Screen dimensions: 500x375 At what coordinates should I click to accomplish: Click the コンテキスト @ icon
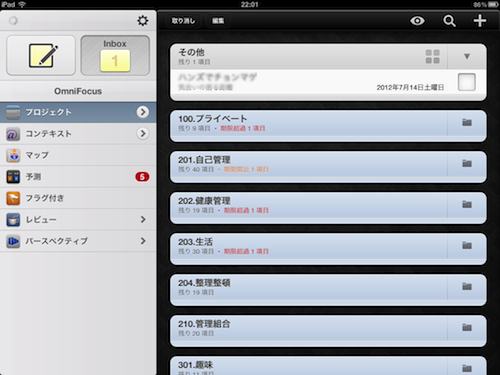(13, 134)
